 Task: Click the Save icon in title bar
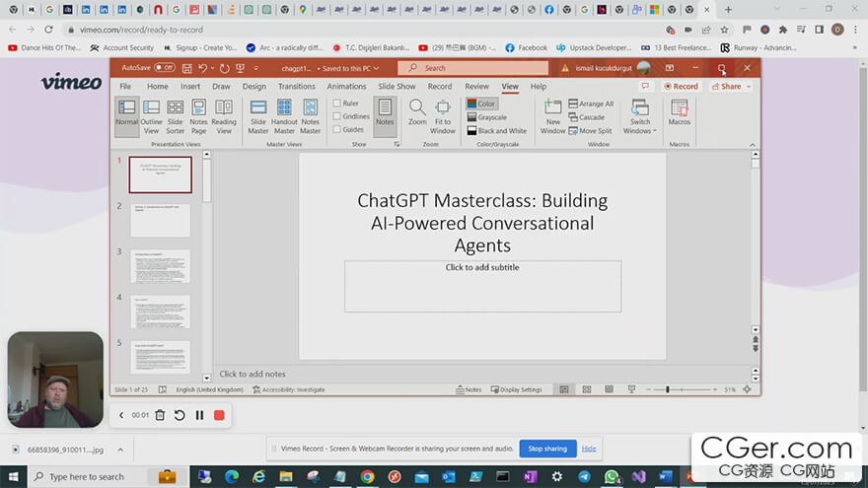187,68
